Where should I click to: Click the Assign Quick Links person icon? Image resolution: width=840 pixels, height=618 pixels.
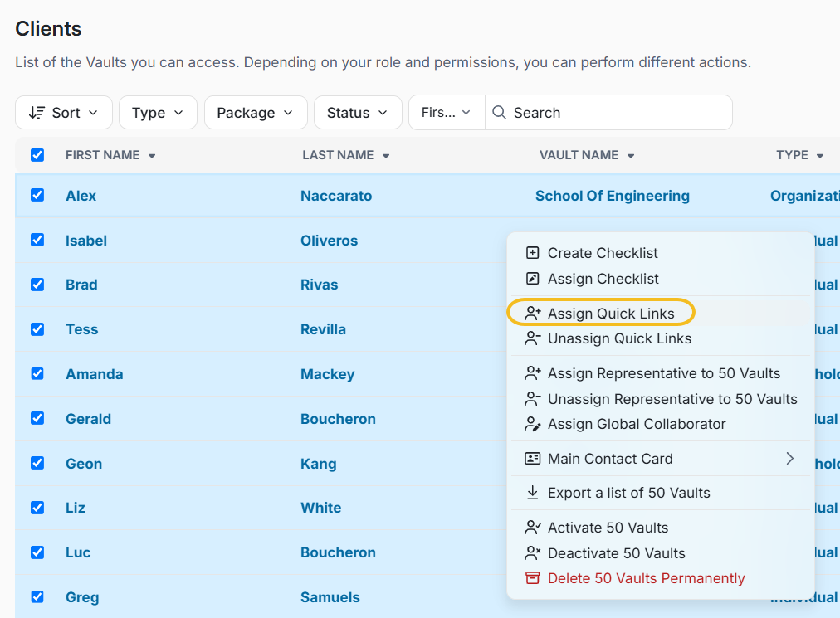(532, 314)
